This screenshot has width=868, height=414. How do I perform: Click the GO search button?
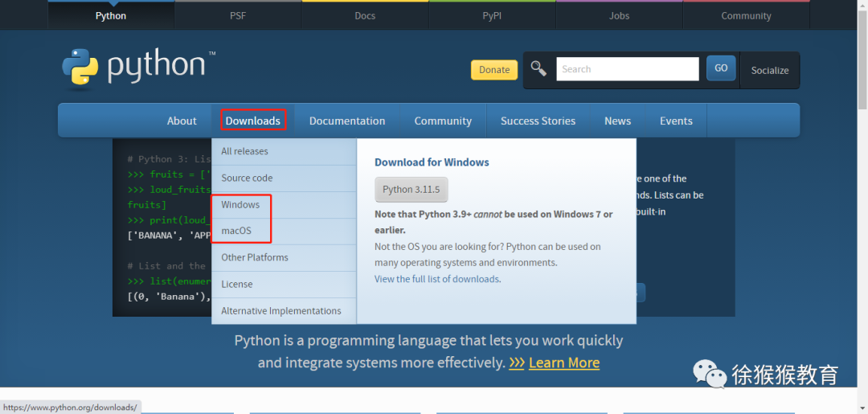point(721,68)
